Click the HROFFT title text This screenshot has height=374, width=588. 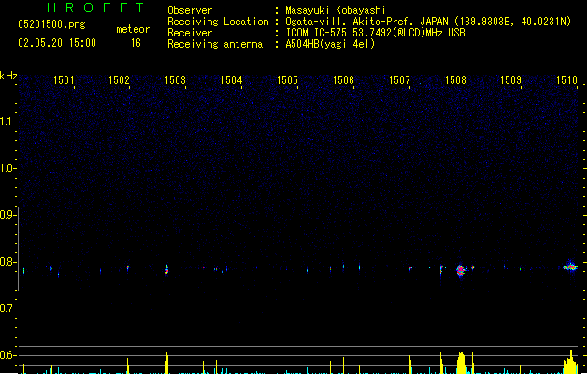pyautogui.click(x=95, y=7)
